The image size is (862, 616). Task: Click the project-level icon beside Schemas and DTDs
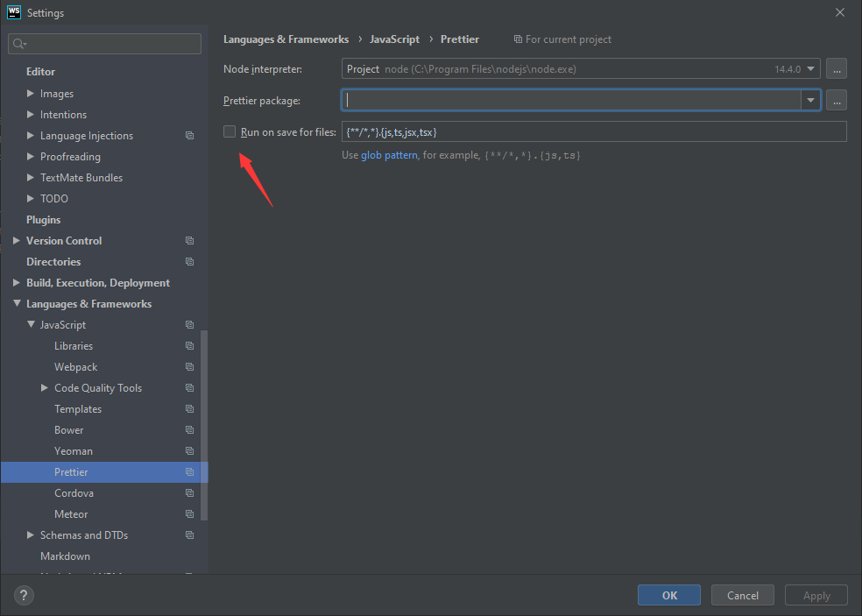pyautogui.click(x=189, y=535)
